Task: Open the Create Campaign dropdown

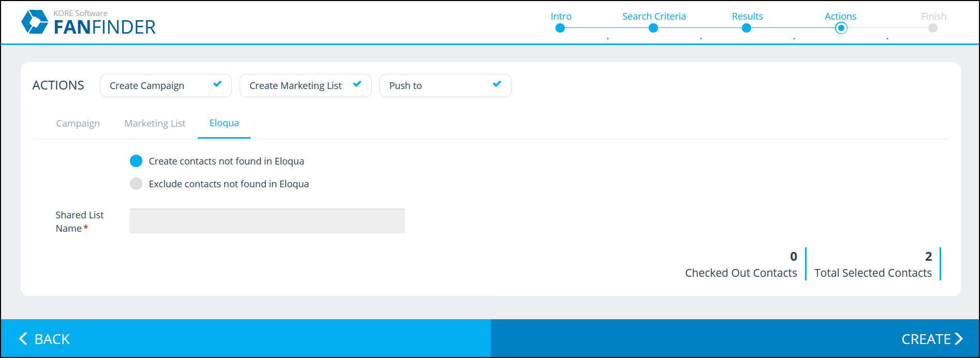Action: tap(166, 85)
